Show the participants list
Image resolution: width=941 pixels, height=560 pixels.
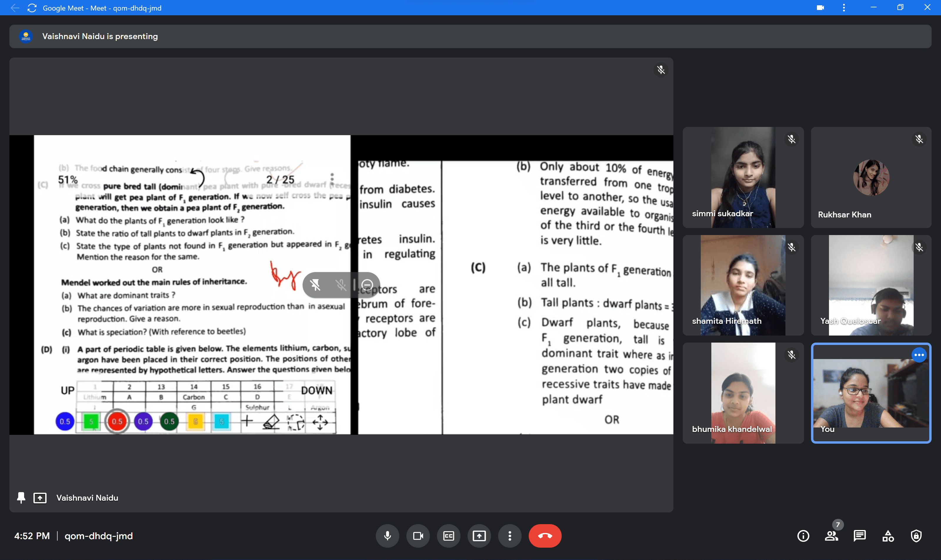click(831, 536)
